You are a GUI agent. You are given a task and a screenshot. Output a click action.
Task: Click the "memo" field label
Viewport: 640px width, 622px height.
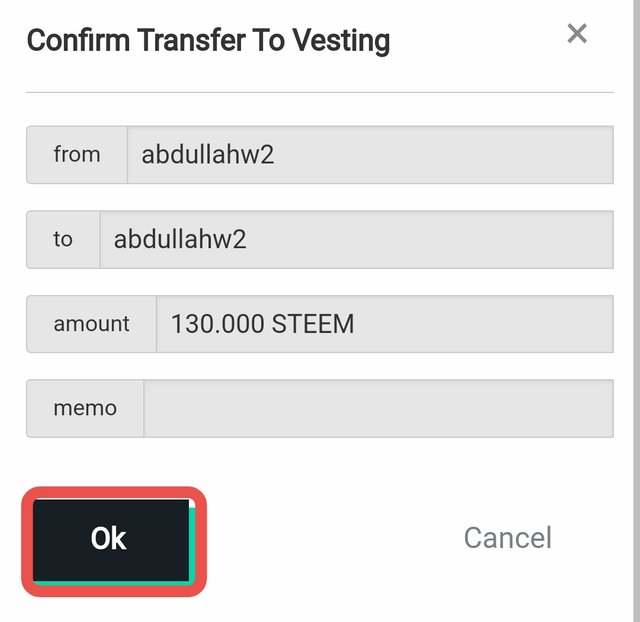(85, 408)
